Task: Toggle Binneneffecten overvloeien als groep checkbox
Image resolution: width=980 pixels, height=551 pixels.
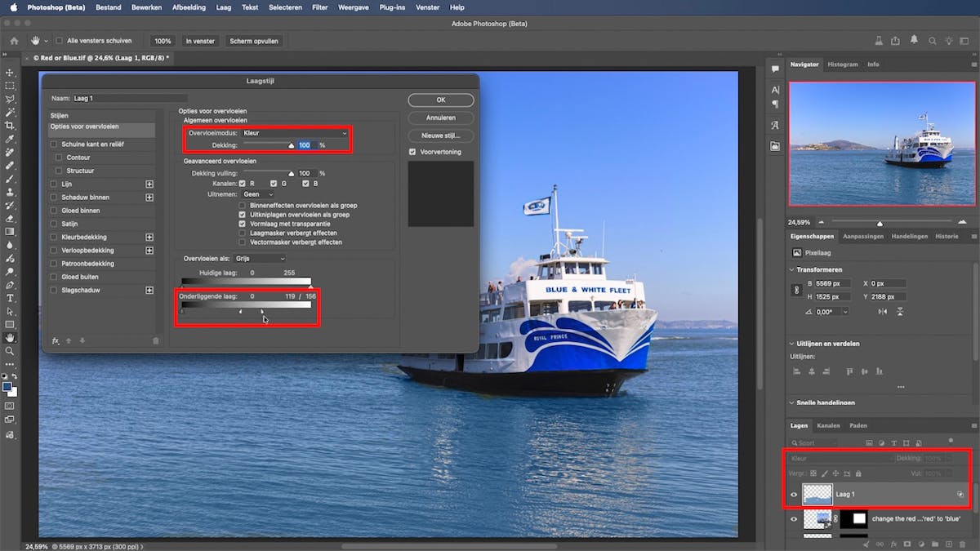Action: [x=242, y=205]
